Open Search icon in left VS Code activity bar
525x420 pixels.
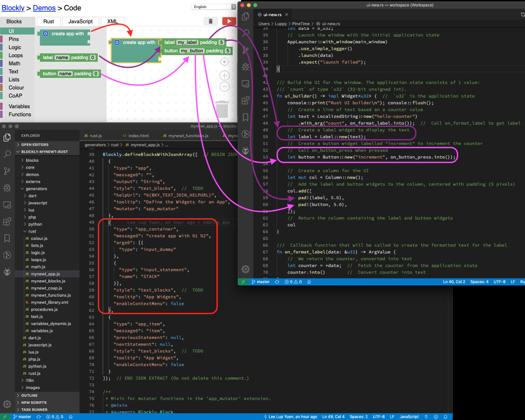point(7,154)
